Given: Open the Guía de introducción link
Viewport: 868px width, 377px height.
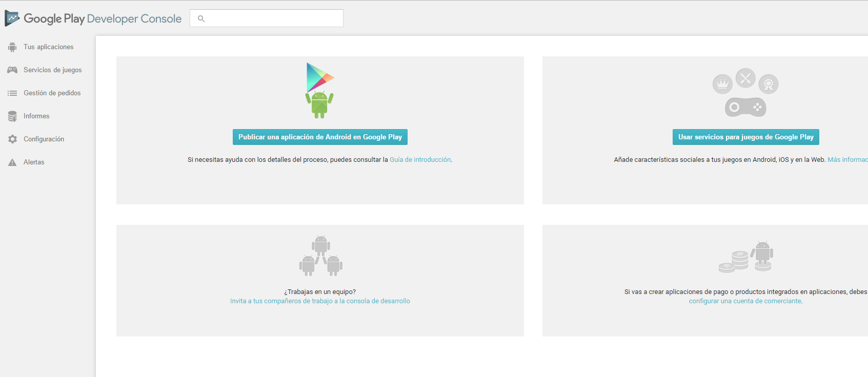Looking at the screenshot, I should tap(420, 160).
